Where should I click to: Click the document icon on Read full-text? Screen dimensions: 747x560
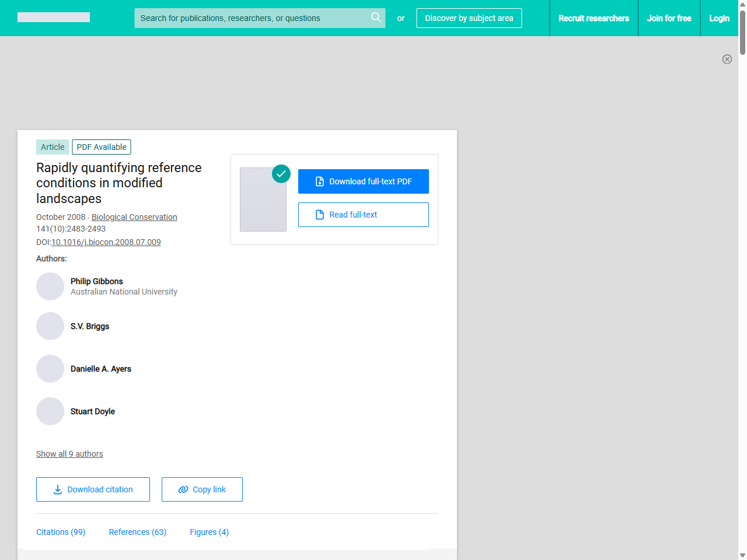click(319, 215)
